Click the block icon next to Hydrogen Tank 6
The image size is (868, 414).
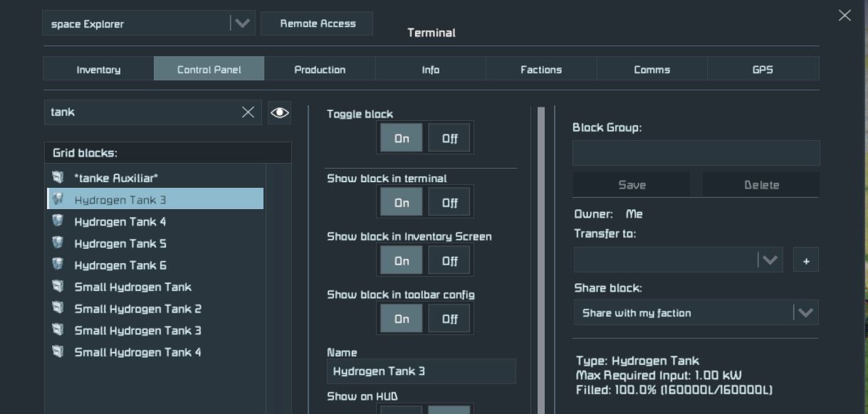(x=58, y=265)
